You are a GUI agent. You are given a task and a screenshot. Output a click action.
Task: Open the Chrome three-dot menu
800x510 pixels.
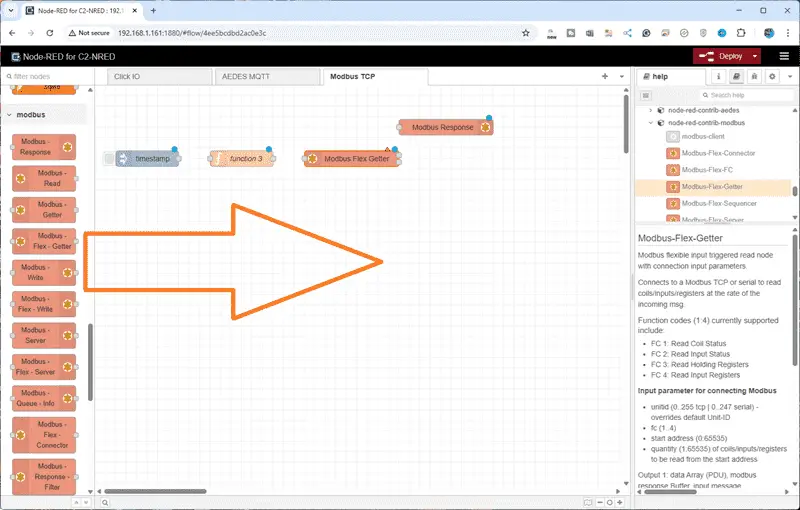(x=788, y=33)
